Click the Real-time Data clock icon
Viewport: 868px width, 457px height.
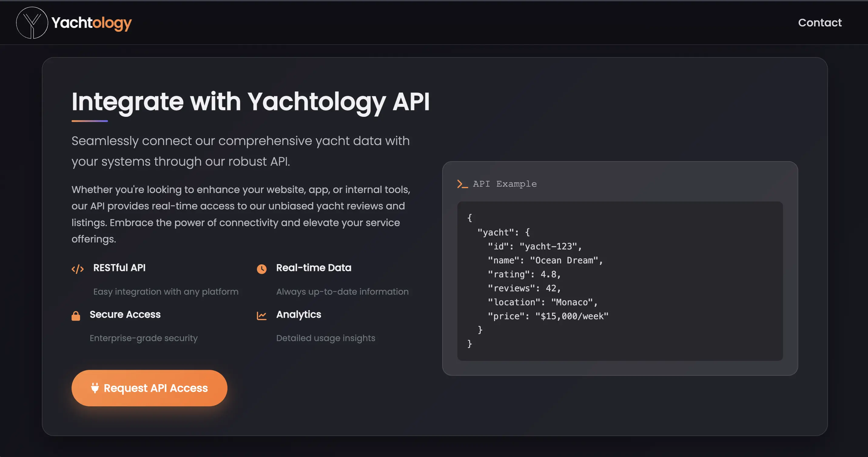coord(262,269)
